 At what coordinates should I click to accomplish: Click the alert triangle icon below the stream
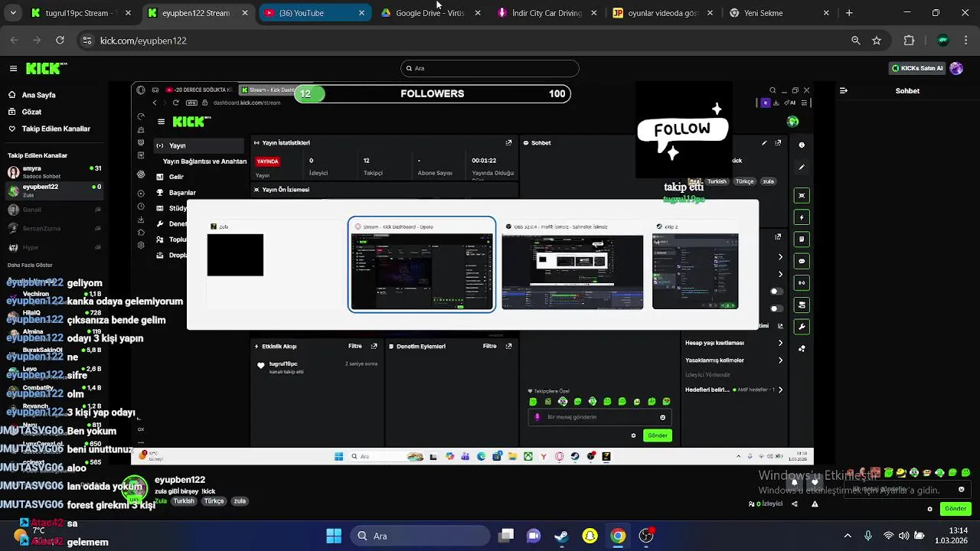(x=815, y=504)
